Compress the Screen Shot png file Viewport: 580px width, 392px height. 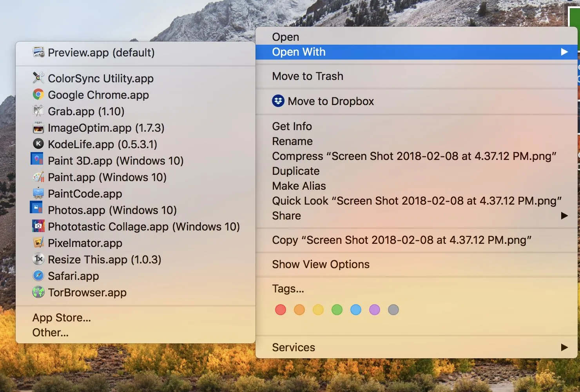pyautogui.click(x=417, y=156)
